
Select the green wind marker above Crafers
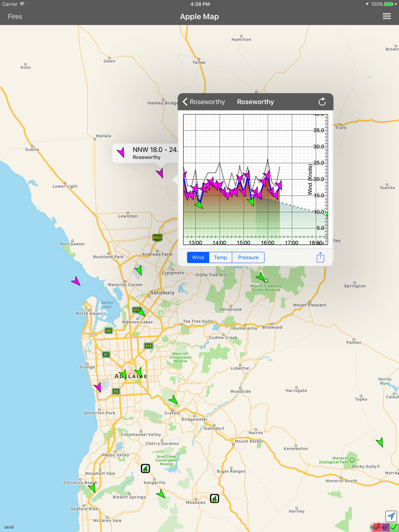pos(173,400)
